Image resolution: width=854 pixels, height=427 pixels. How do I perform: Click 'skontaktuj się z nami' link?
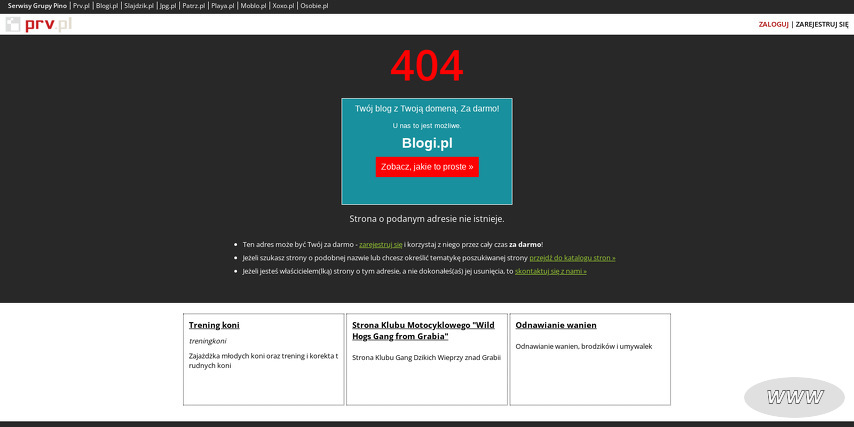550,271
